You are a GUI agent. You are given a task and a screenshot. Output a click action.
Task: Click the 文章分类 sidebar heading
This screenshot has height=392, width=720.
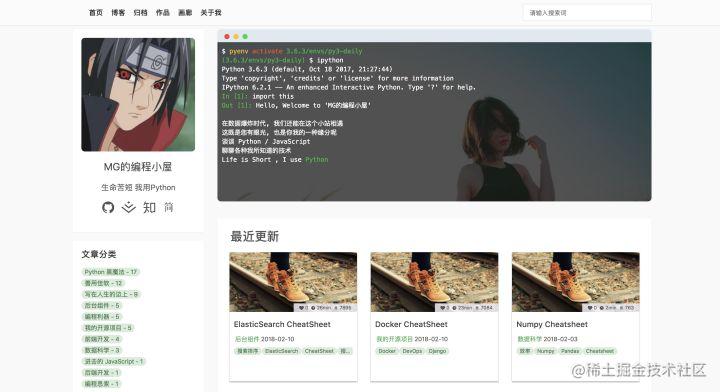click(x=99, y=254)
